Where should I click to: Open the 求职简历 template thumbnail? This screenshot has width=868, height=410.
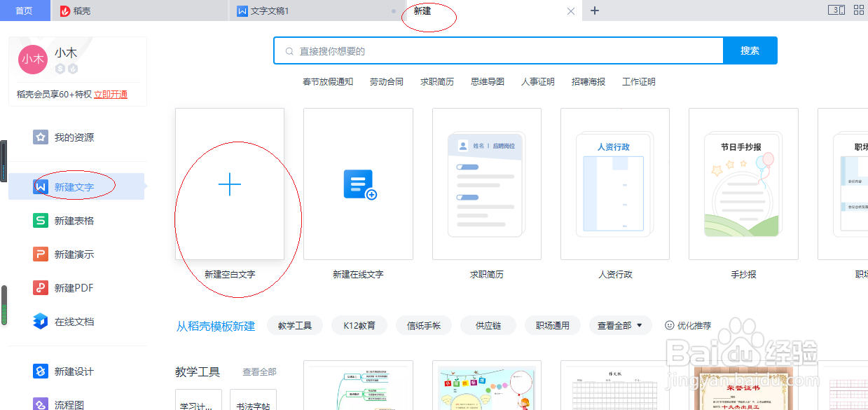coord(487,184)
